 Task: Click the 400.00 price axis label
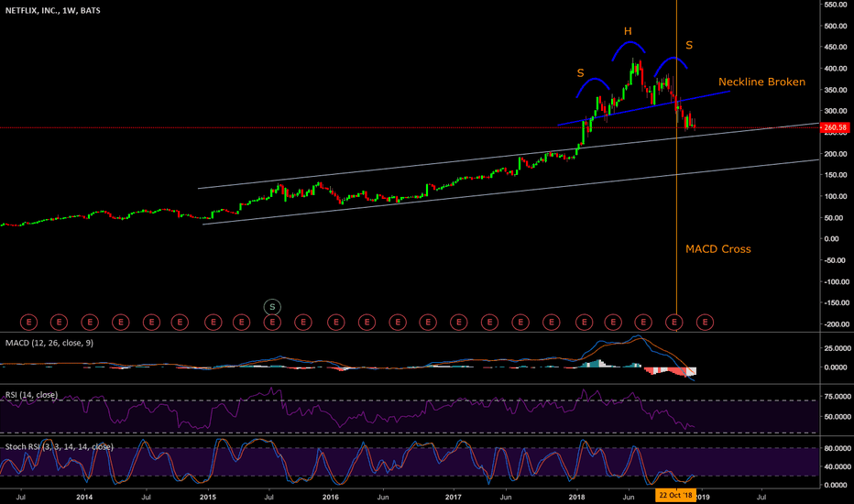(836, 69)
